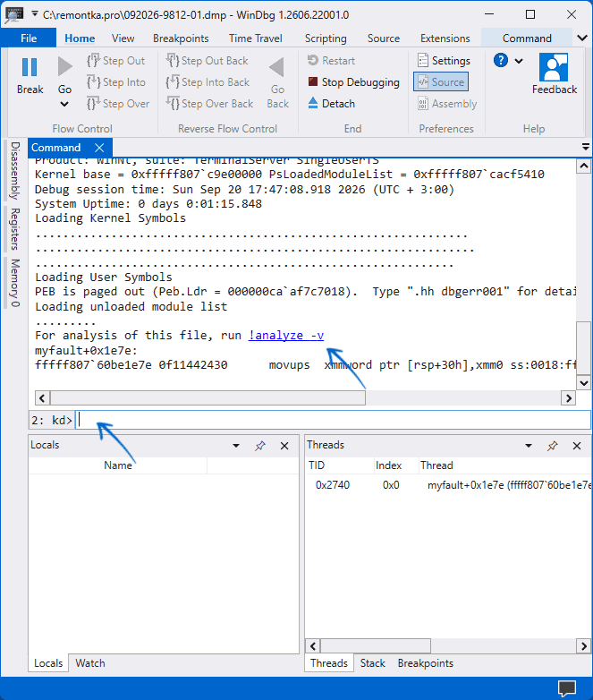
Task: Open the File menu
Action: (x=29, y=38)
